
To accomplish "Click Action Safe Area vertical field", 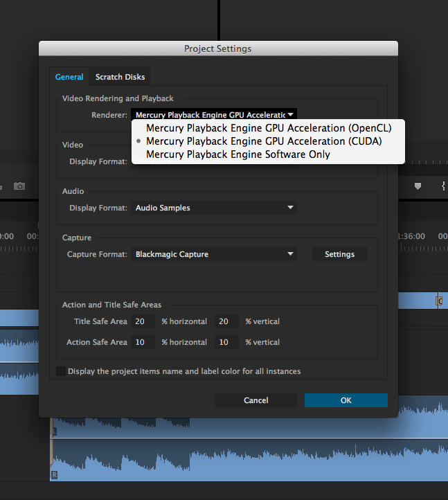I will [x=227, y=342].
